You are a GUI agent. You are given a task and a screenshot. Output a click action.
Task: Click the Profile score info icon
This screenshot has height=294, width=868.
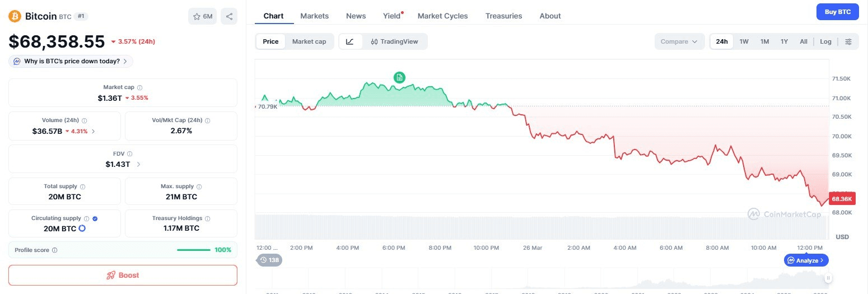pyautogui.click(x=54, y=250)
